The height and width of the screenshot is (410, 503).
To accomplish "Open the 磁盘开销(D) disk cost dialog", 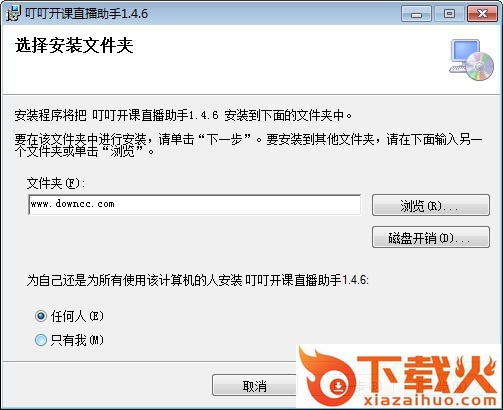I will point(431,237).
